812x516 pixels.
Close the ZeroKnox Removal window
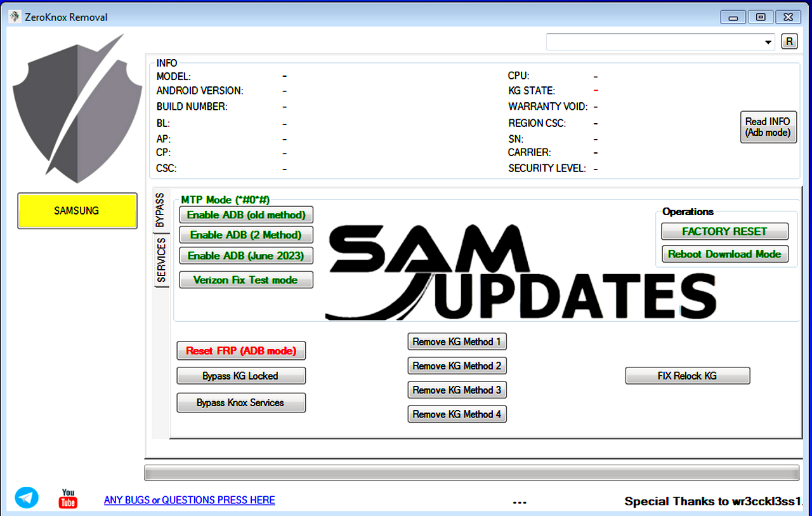click(x=789, y=17)
